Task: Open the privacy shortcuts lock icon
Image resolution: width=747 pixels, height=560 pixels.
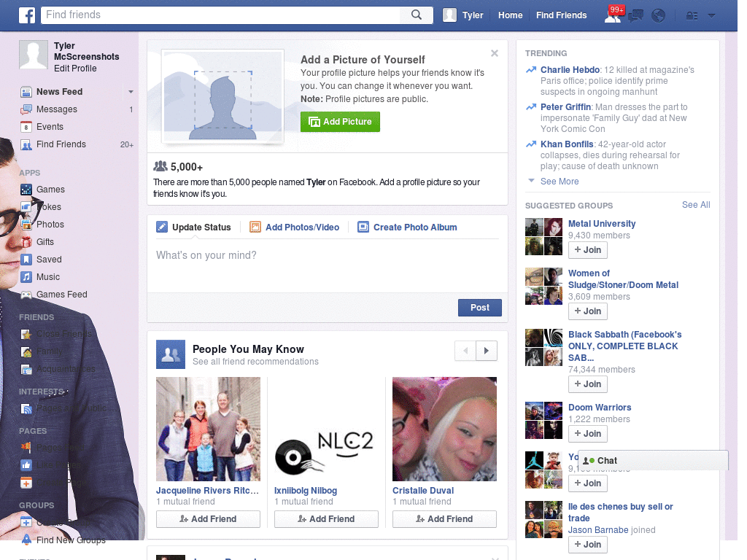Action: [x=692, y=16]
